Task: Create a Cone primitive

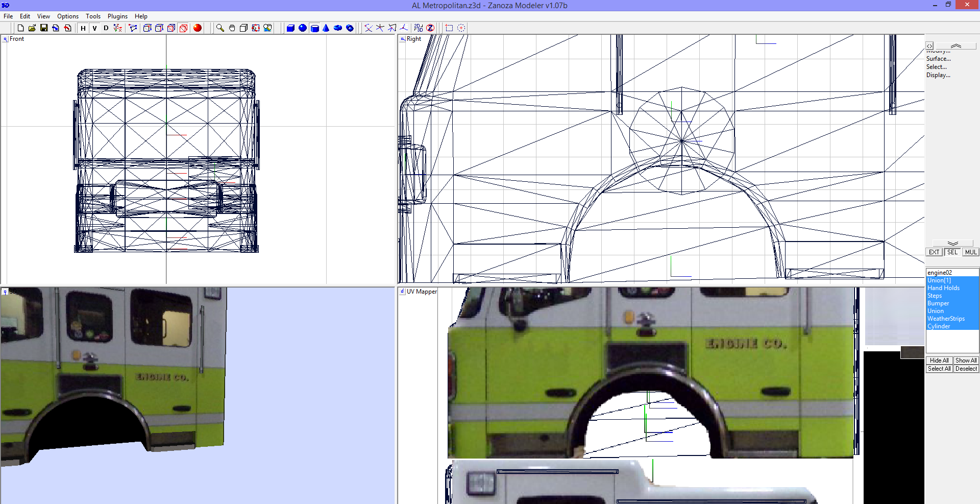Action: tap(326, 28)
